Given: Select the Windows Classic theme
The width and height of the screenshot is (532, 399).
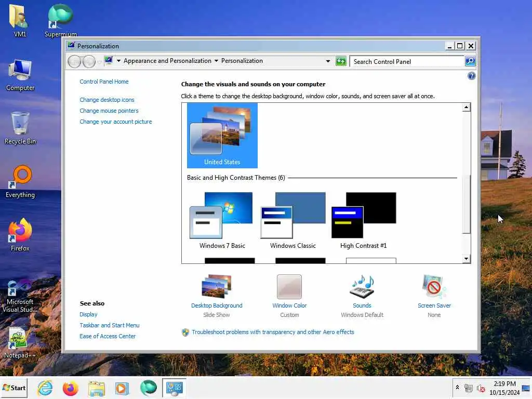Looking at the screenshot, I should [x=293, y=220].
